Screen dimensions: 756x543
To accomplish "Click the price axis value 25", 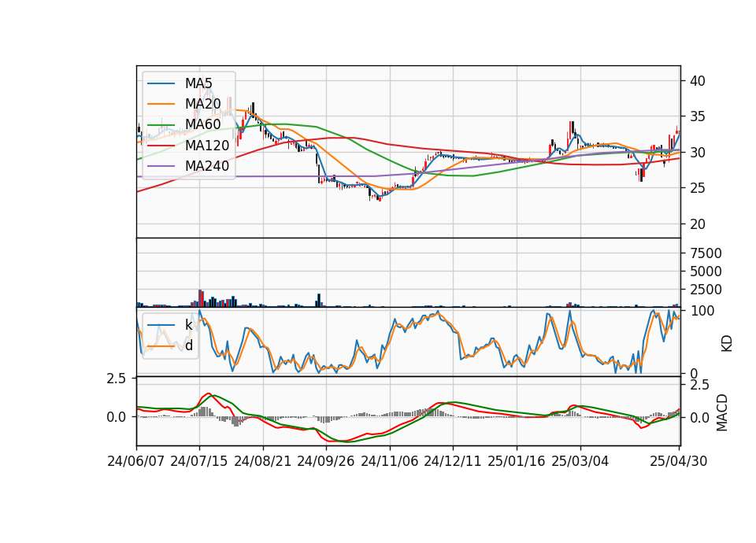I will pos(697,188).
